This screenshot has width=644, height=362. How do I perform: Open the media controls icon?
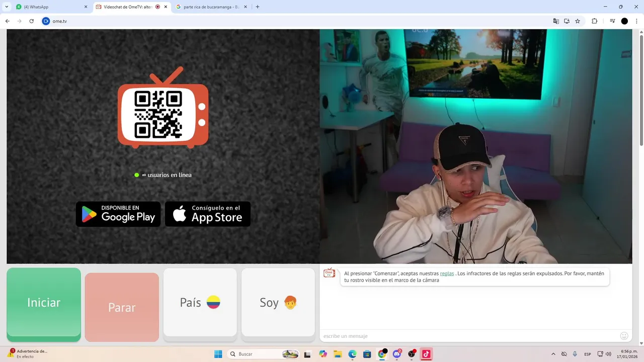click(x=612, y=21)
